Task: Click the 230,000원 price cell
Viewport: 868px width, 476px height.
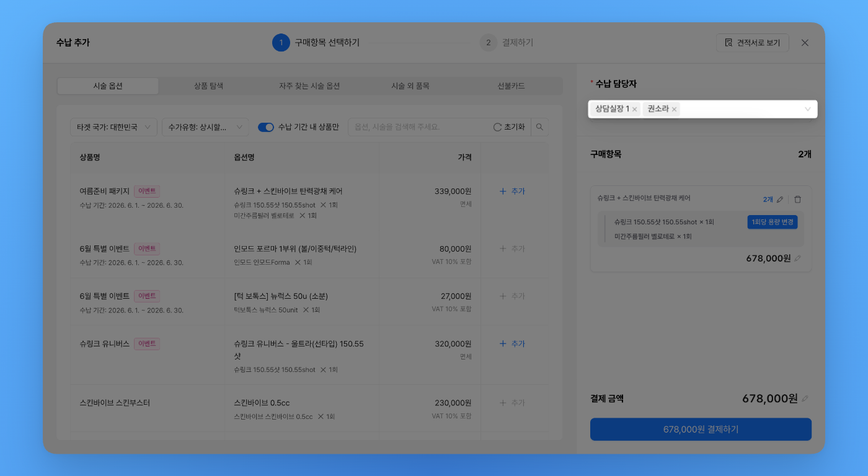Action: click(453, 403)
